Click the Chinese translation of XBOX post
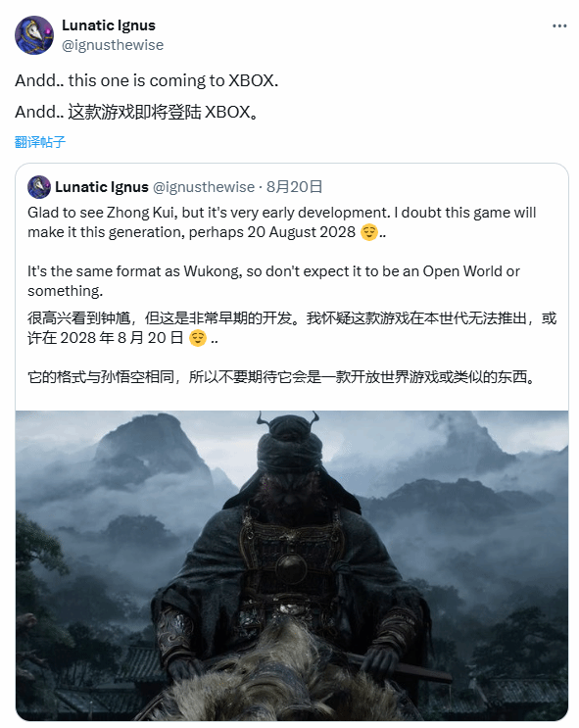This screenshot has width=579, height=728. tap(136, 112)
